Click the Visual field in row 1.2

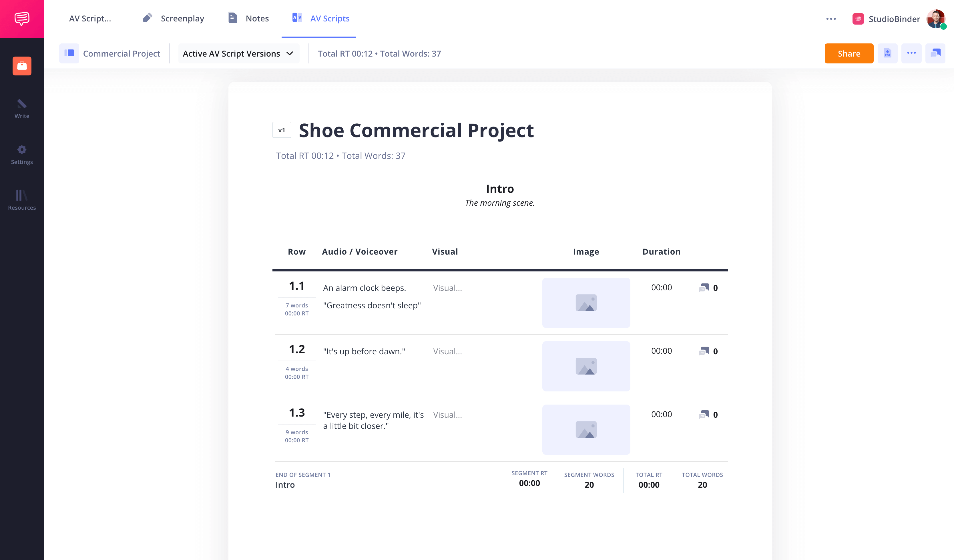pos(447,351)
